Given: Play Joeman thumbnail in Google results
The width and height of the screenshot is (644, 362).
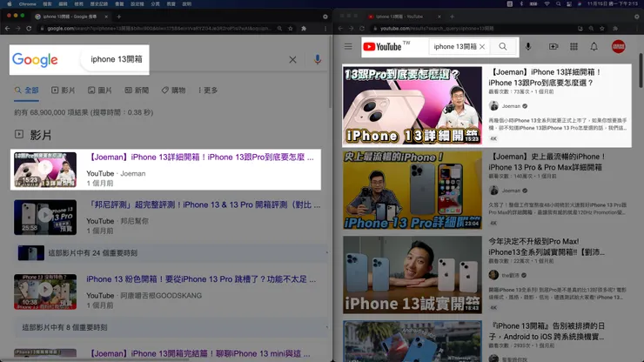Looking at the screenshot, I should point(45,170).
